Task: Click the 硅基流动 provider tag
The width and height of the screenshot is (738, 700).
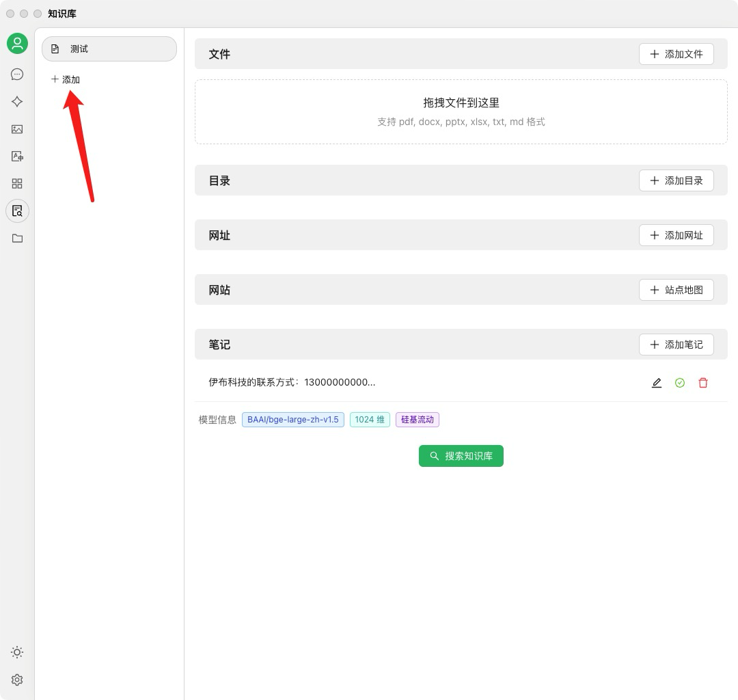Action: pyautogui.click(x=418, y=420)
